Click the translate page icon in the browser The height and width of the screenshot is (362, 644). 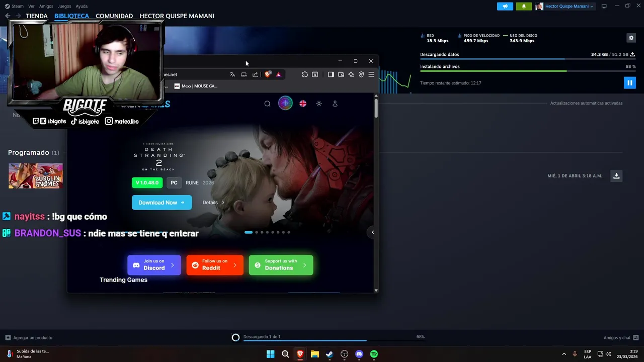coord(232,74)
